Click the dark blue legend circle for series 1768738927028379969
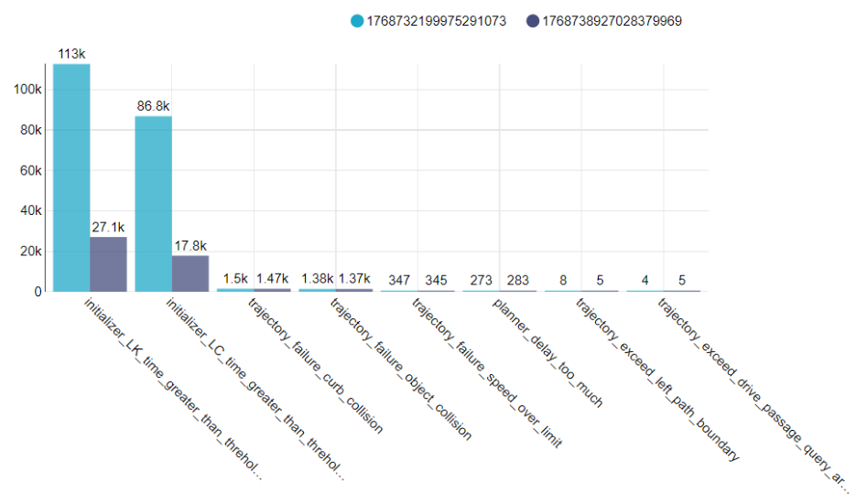867x504 pixels. pos(533,20)
